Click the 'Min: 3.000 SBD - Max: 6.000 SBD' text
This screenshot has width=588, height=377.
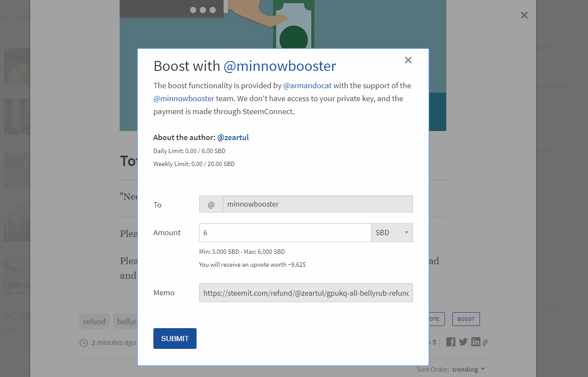pyautogui.click(x=242, y=252)
